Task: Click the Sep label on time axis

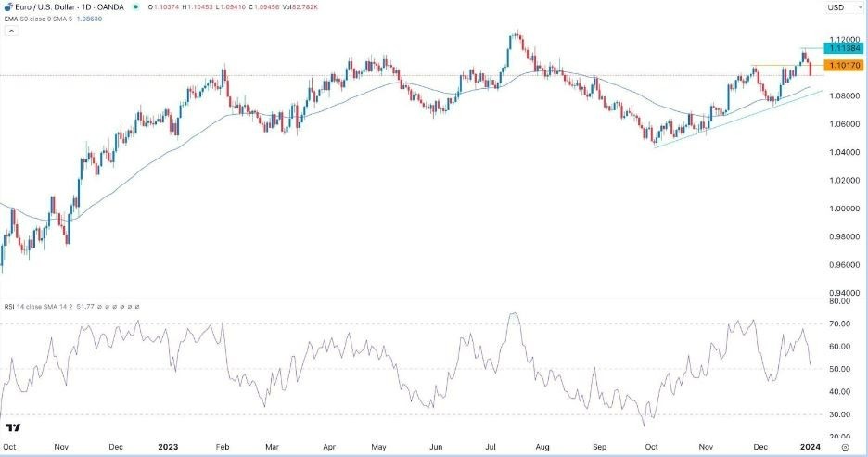Action: (x=599, y=447)
